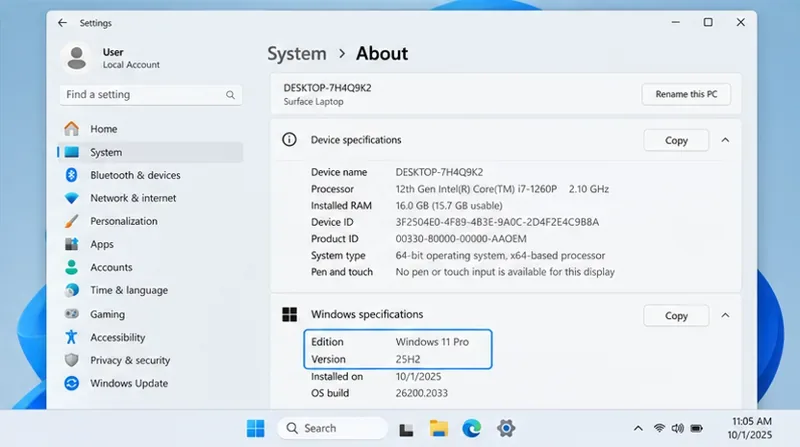Click the Time & language globe icon

coord(71,290)
